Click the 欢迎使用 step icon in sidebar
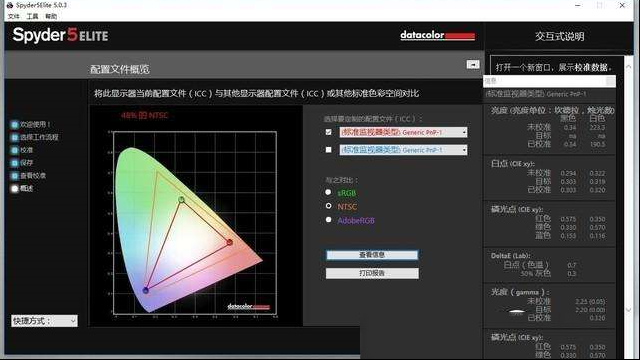This screenshot has width=640, height=360. tap(15, 124)
